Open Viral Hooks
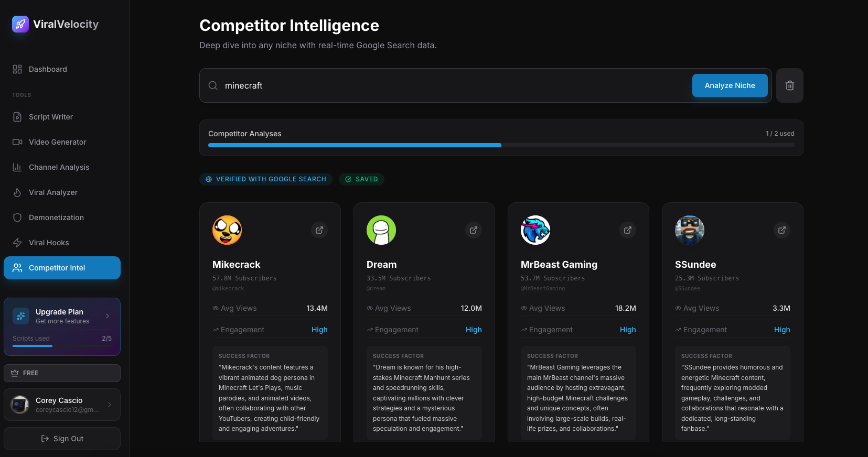This screenshot has height=457, width=868. click(62, 243)
